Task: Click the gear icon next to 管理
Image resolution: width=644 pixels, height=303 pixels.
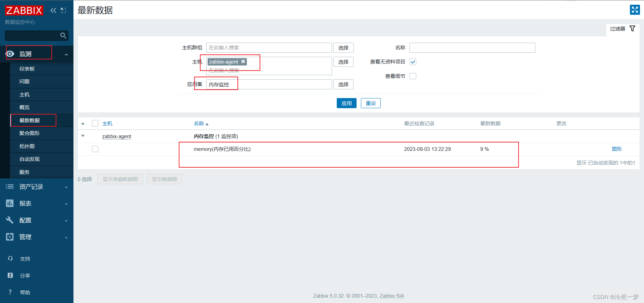Action: click(10, 237)
